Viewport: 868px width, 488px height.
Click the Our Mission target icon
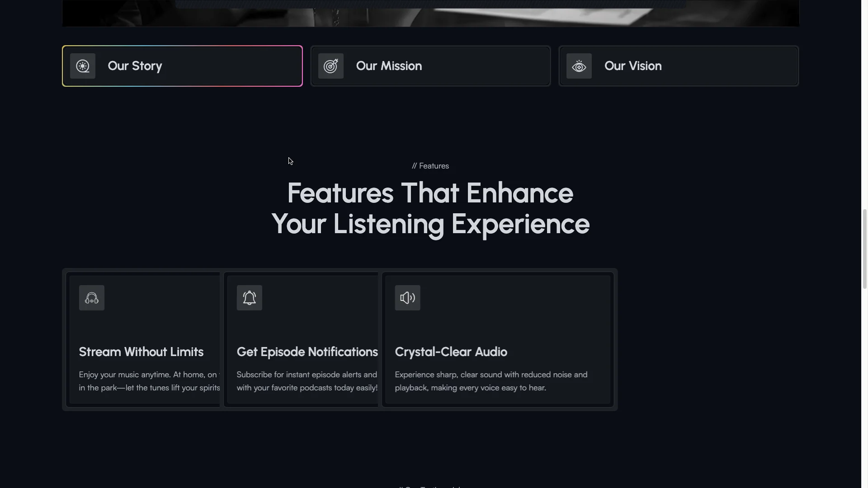click(x=331, y=66)
